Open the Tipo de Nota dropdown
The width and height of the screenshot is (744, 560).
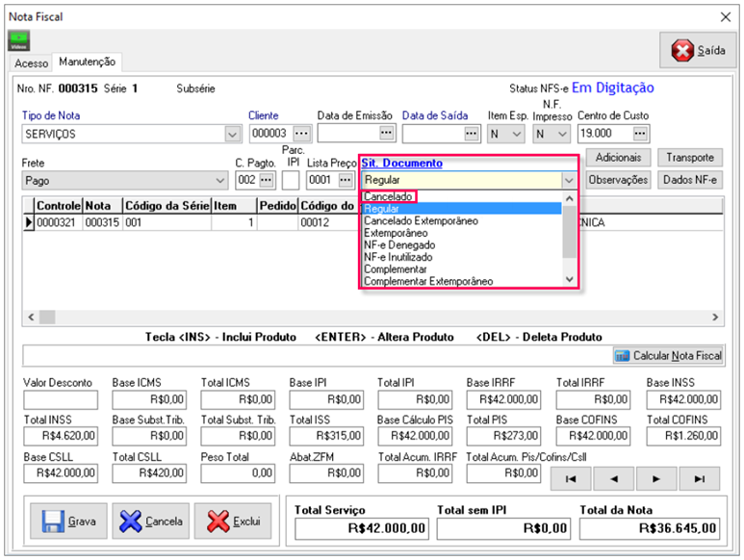click(232, 134)
